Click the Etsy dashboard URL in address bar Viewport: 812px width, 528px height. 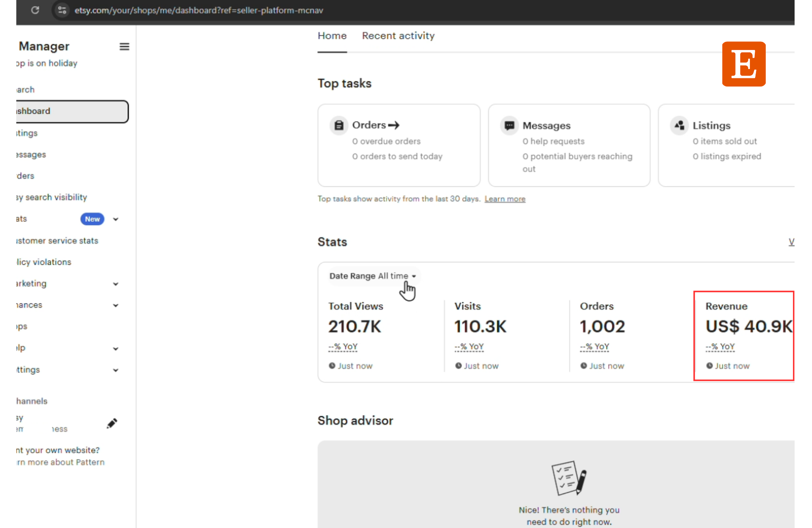click(199, 10)
